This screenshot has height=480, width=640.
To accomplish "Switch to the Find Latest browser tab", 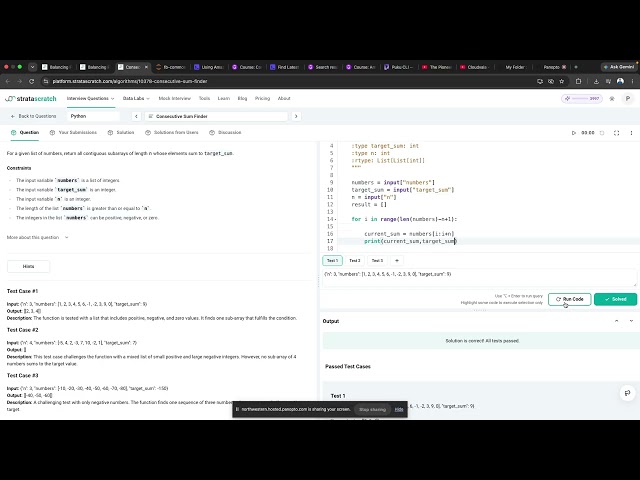I will [x=284, y=67].
